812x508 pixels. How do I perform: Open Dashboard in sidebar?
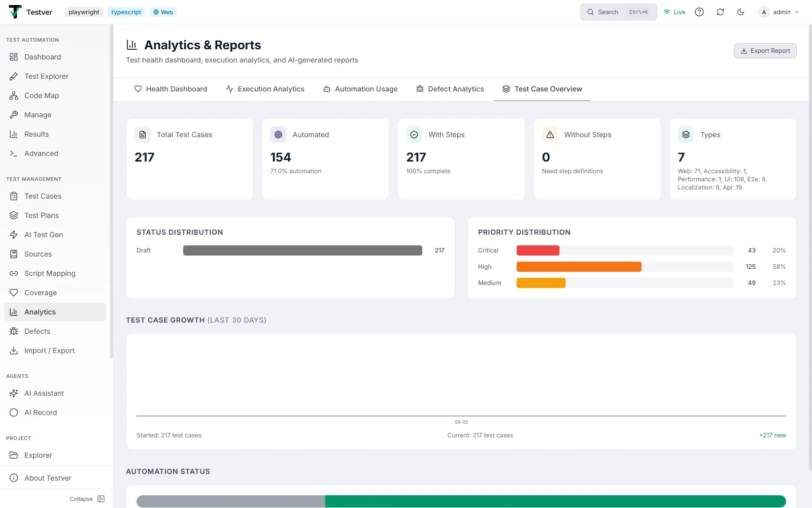pyautogui.click(x=55, y=57)
